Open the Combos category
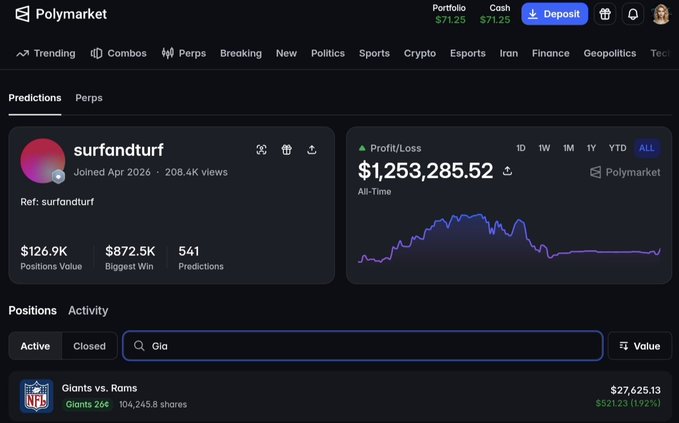Viewport: 679px width, 423px height. click(119, 53)
